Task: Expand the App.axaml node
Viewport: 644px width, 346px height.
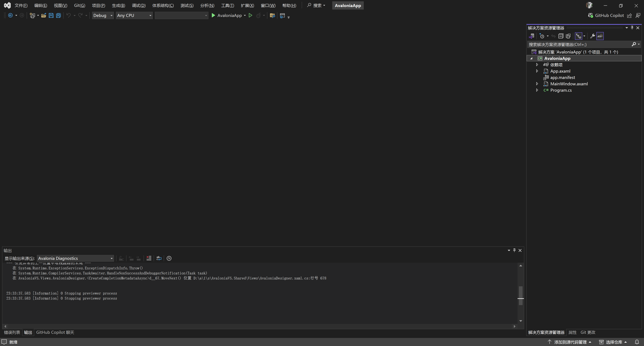Action: tap(537, 71)
